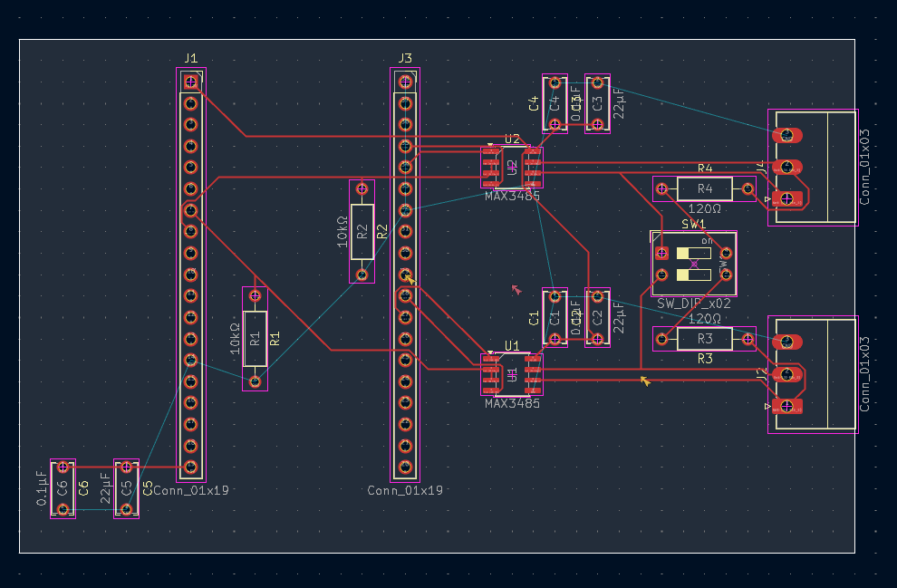Select the SW1 reference label
The height and width of the screenshot is (588, 897).
(693, 224)
